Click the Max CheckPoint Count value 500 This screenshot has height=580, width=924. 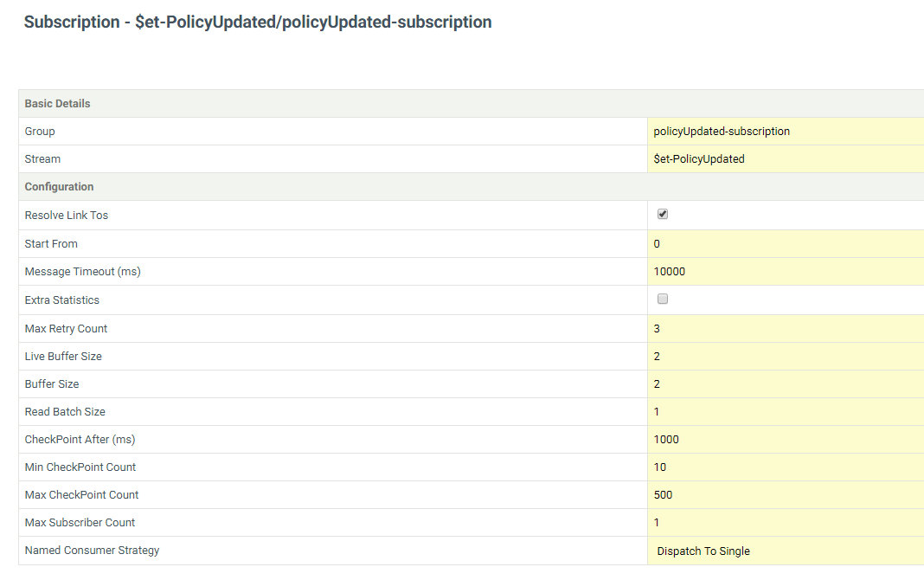664,494
